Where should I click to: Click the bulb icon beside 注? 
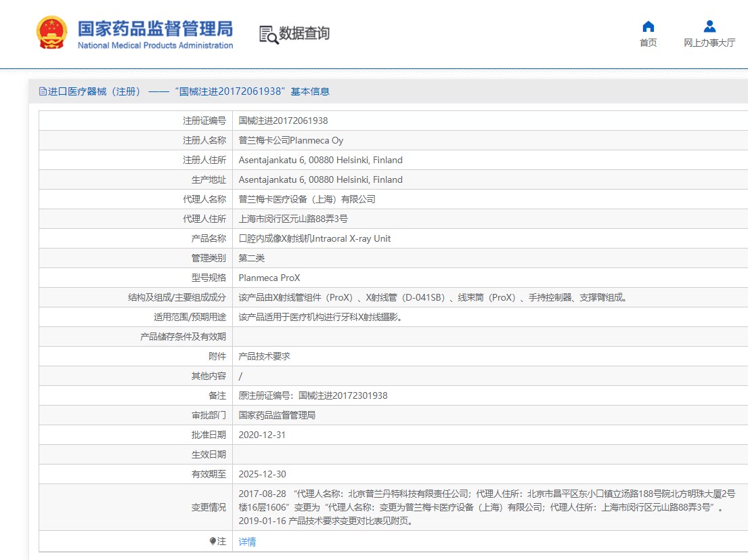point(213,541)
